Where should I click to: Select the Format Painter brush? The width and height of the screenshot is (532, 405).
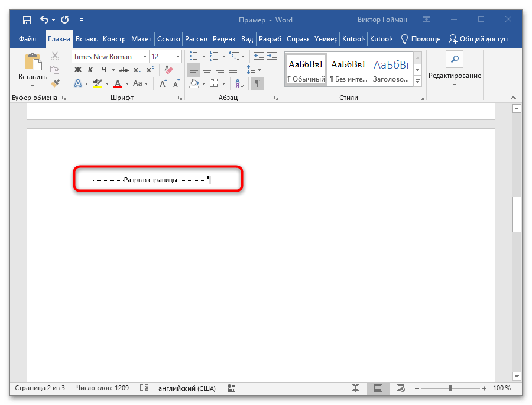[x=55, y=83]
